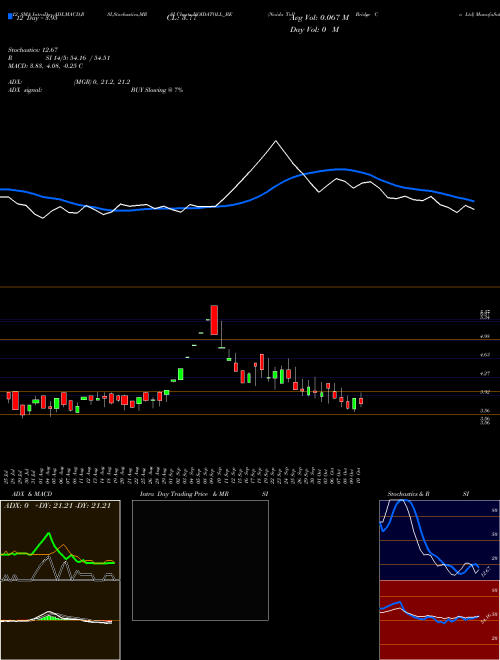This screenshot has width=500, height=660.
Task: Click 'ADX: 0 +DY: 21.21 -DY: 21.21' header
Action: 57,506
